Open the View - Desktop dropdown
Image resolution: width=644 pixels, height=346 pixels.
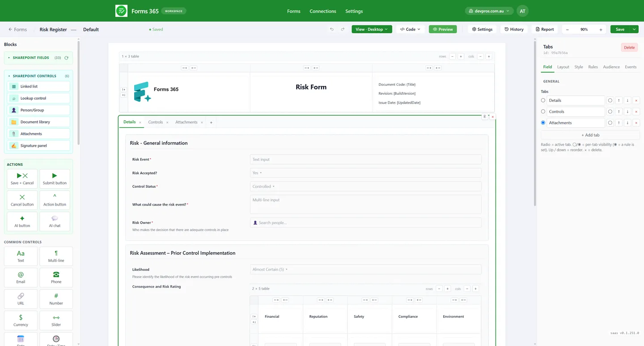click(372, 29)
